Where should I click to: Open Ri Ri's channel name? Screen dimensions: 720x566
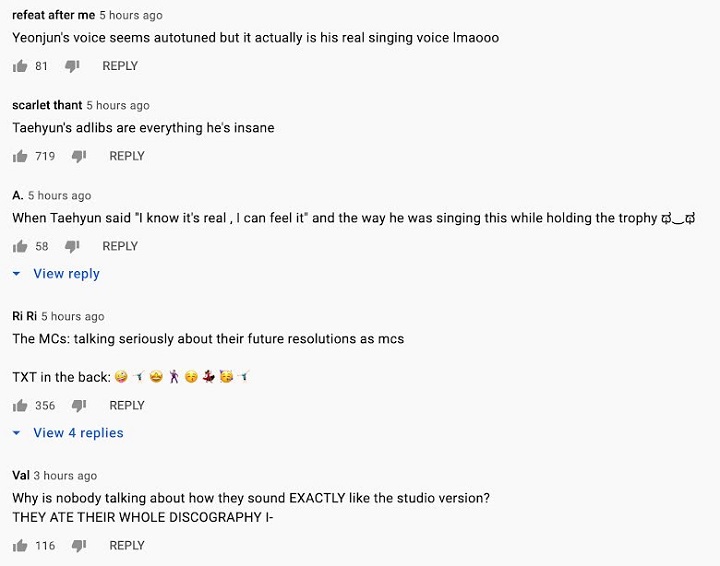click(x=24, y=316)
